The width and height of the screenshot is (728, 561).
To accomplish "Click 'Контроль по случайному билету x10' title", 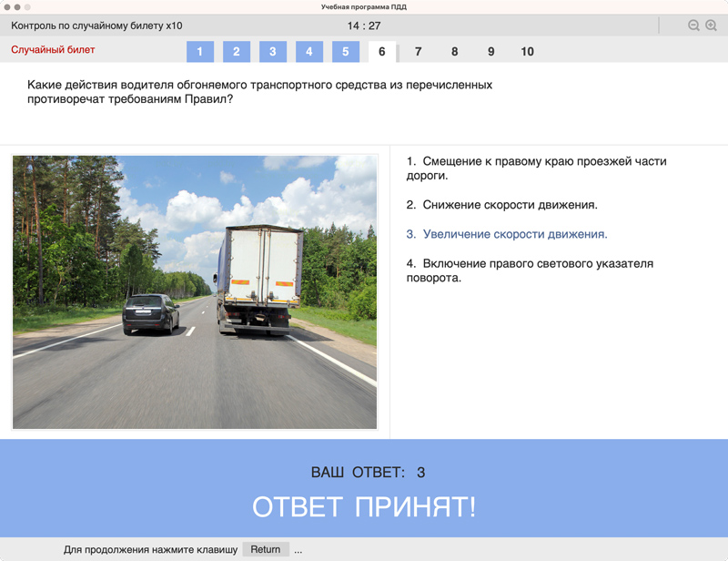I will pyautogui.click(x=96, y=25).
